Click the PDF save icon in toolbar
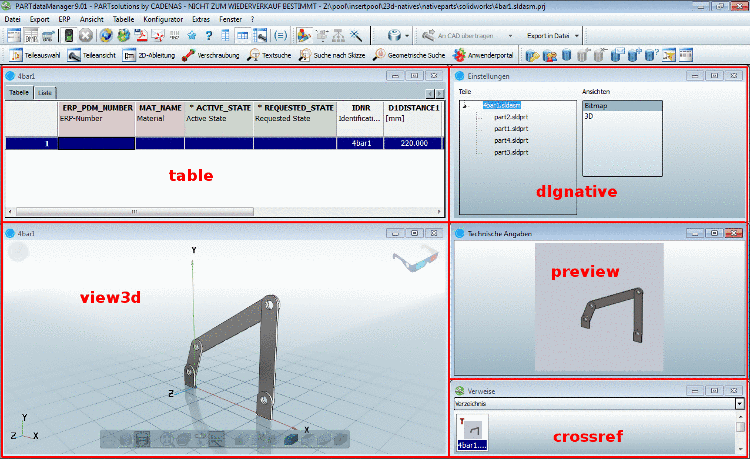The height and width of the screenshot is (459, 750). (x=141, y=36)
